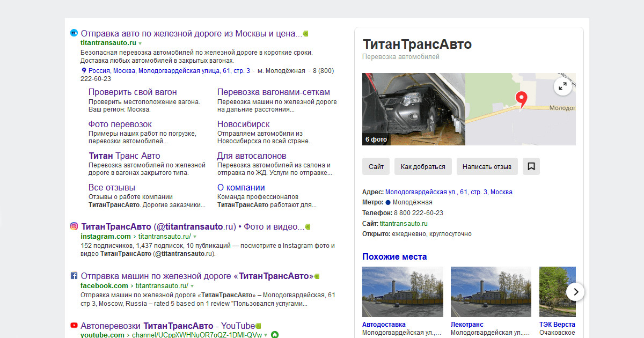
Task: Open the green titantransauto.ru URL under the first result
Action: click(108, 42)
